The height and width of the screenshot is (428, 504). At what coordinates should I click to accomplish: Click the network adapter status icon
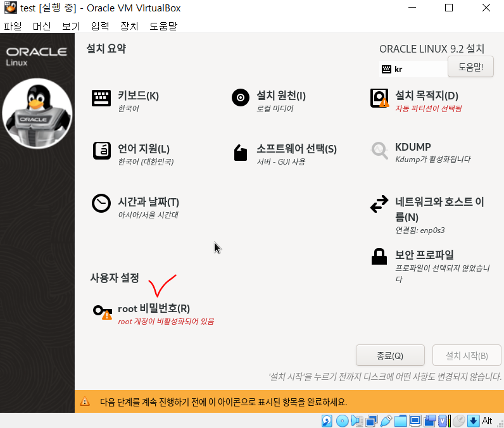[372, 420]
